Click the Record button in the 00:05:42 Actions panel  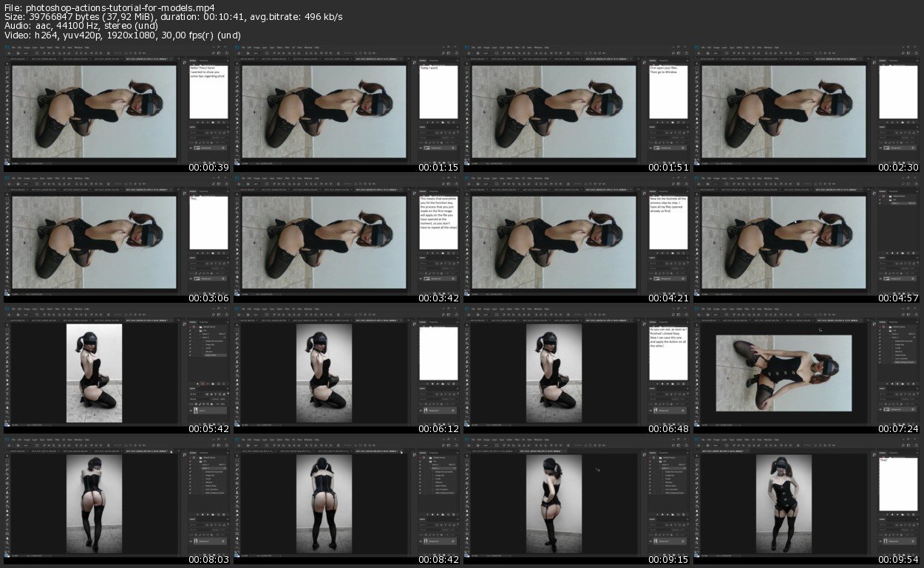click(x=203, y=383)
